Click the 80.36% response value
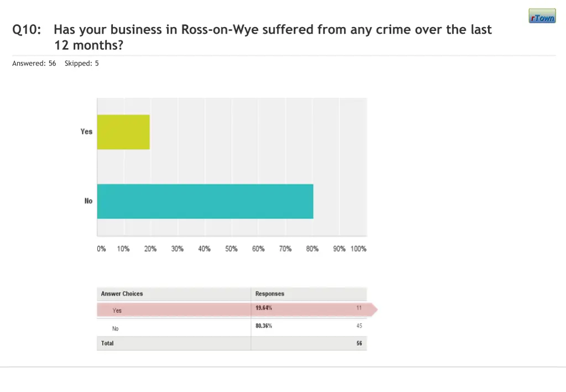This screenshot has width=566, height=392. (264, 326)
